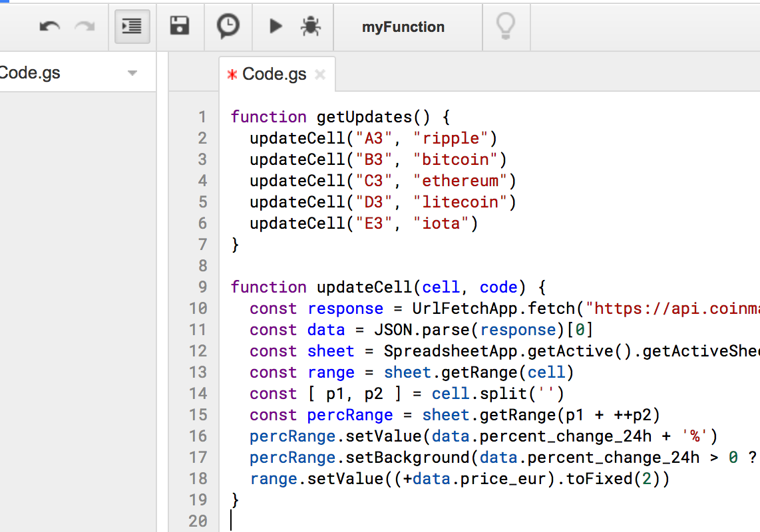Click the Undo arrow icon
Screen dimensions: 760x532
(49, 27)
